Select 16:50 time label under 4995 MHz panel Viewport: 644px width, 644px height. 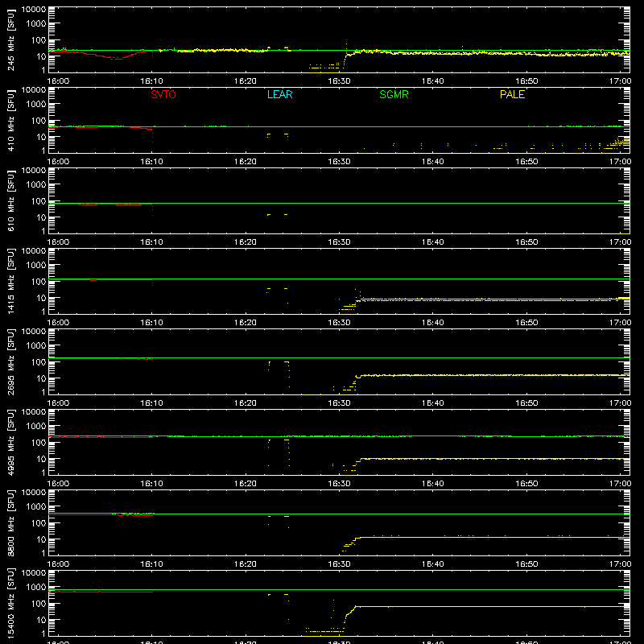(x=526, y=484)
